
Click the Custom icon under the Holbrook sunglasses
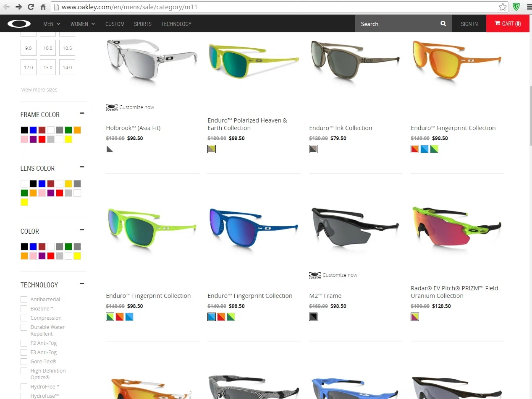[x=111, y=107]
